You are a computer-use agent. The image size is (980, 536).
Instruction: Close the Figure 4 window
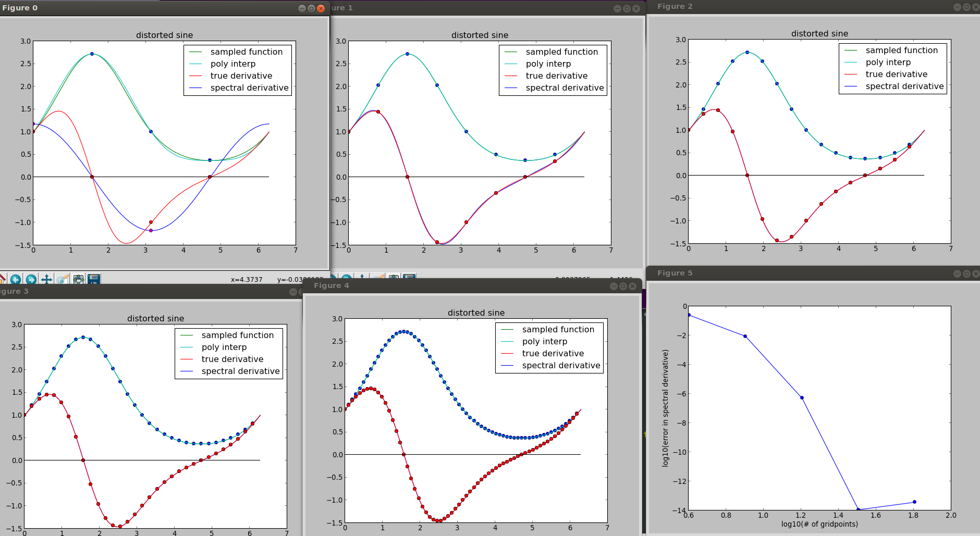(632, 286)
